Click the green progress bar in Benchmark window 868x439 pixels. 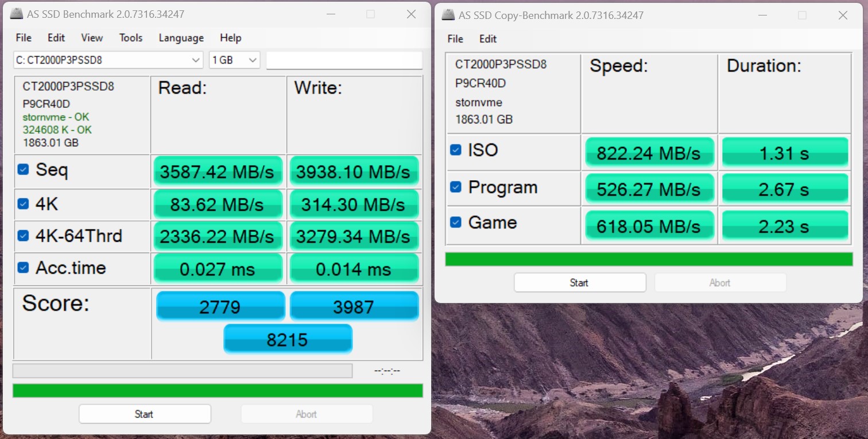coord(218,391)
